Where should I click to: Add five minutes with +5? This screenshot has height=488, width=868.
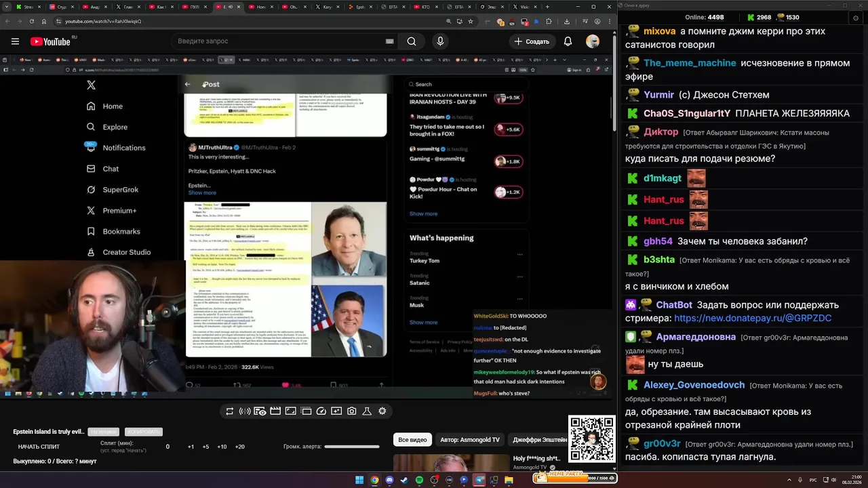coord(205,447)
